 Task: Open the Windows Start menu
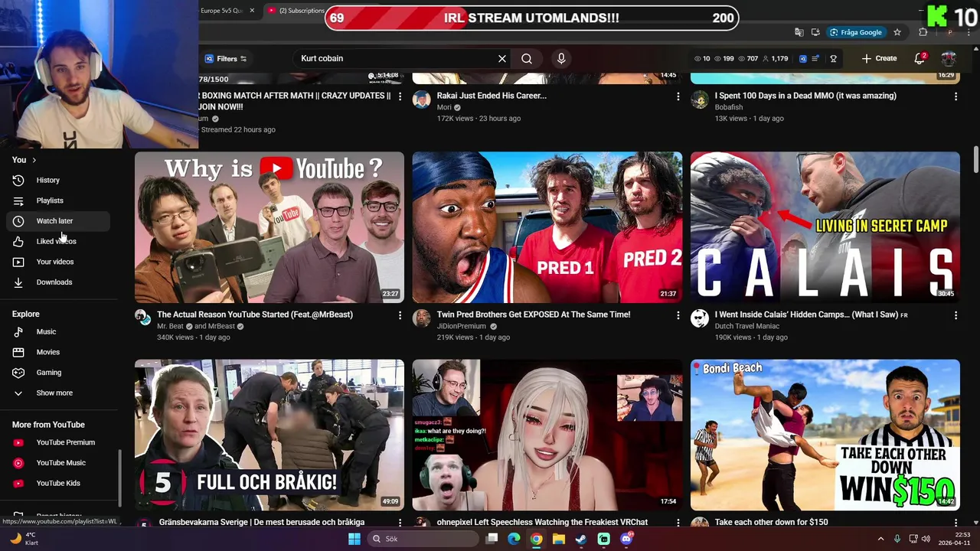(x=354, y=539)
